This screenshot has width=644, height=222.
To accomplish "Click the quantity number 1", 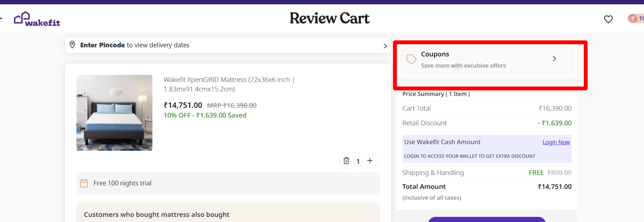I will tap(358, 161).
